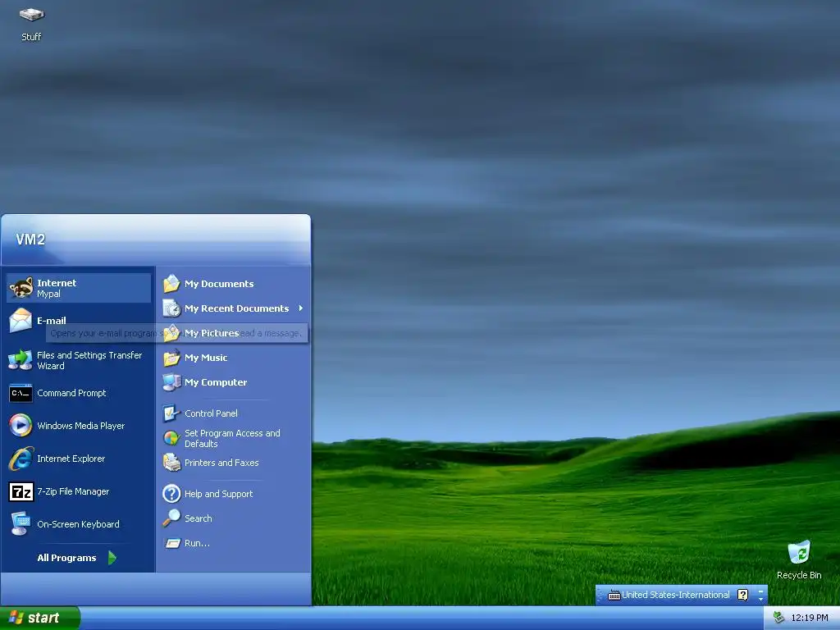Click the My Pictures folder icon

coord(171,333)
